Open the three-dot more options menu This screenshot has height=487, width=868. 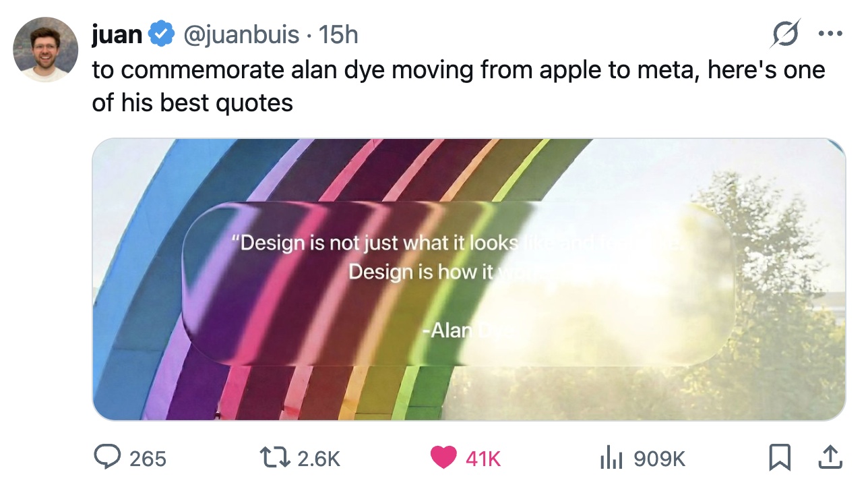(x=830, y=34)
